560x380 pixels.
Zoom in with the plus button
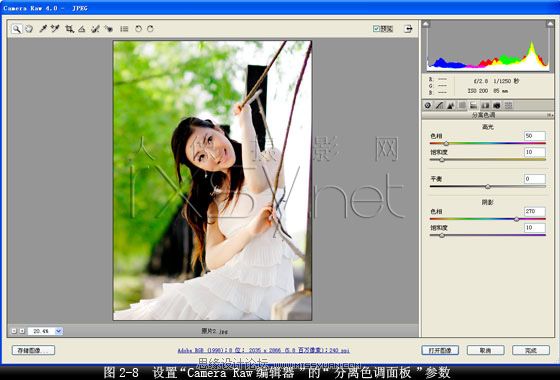[x=22, y=331]
